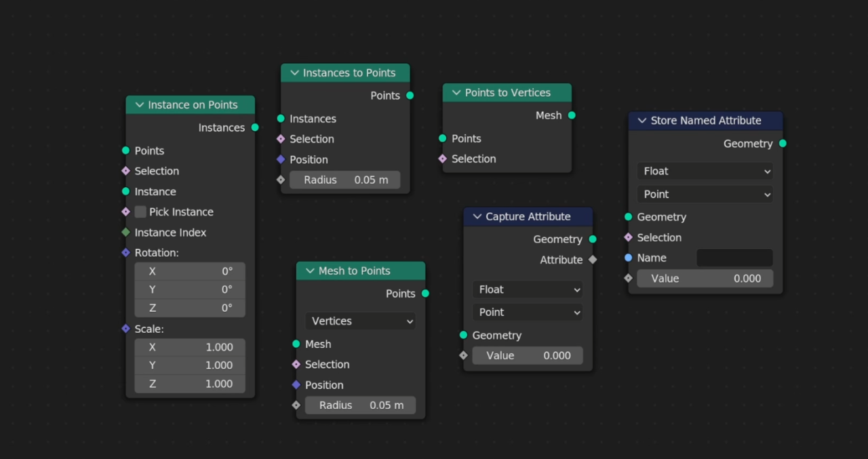Click the Mesh output socket of Points to Vertices
The height and width of the screenshot is (459, 868).
click(x=572, y=115)
